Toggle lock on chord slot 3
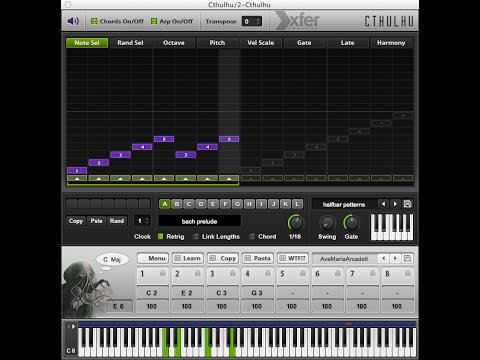 [x=232, y=273]
